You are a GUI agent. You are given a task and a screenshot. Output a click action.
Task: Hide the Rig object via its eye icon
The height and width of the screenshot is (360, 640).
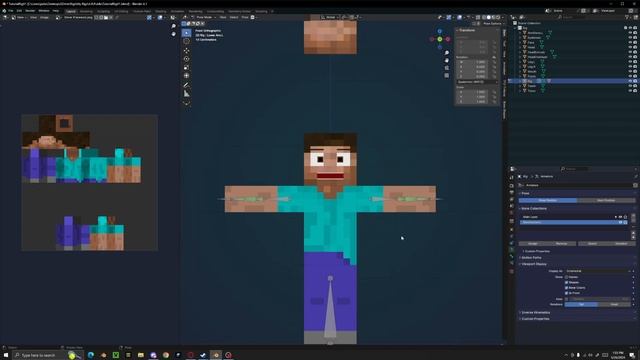[x=630, y=81]
